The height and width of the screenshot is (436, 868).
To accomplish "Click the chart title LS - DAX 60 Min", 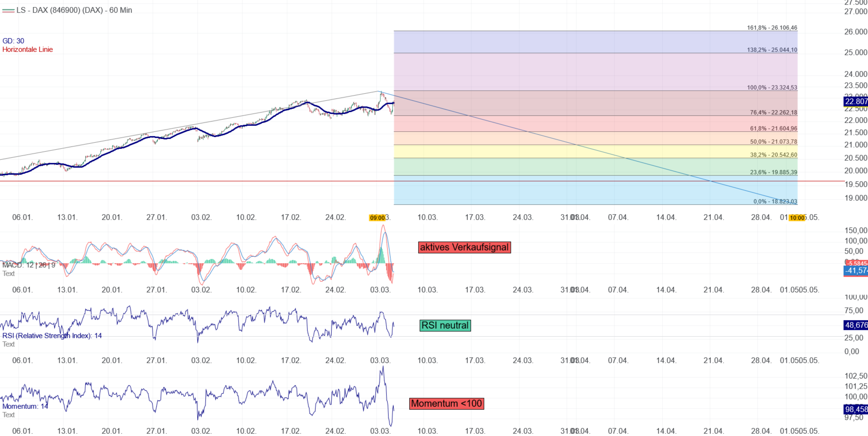I will point(74,10).
